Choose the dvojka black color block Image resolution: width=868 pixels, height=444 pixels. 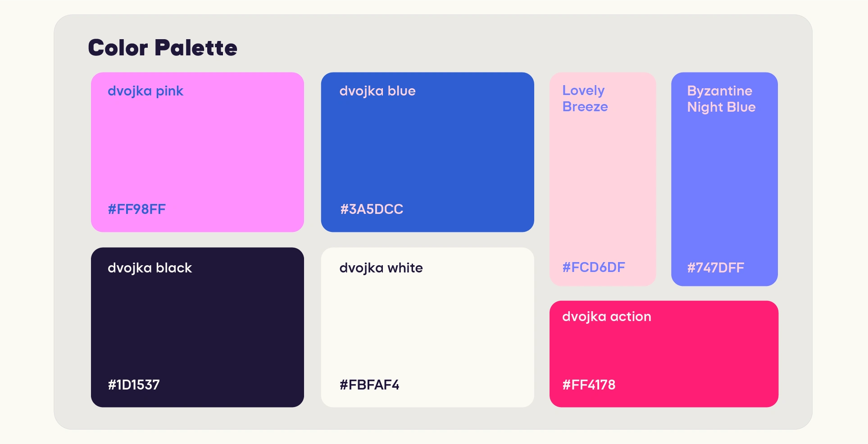(197, 327)
